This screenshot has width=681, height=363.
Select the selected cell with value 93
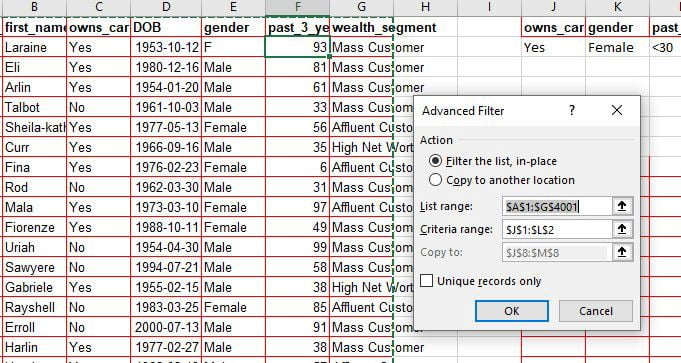(298, 47)
